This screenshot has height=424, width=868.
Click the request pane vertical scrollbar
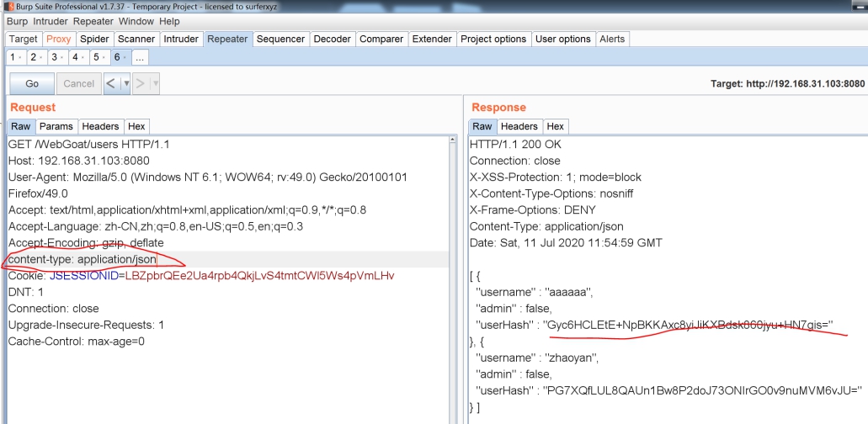(454, 279)
